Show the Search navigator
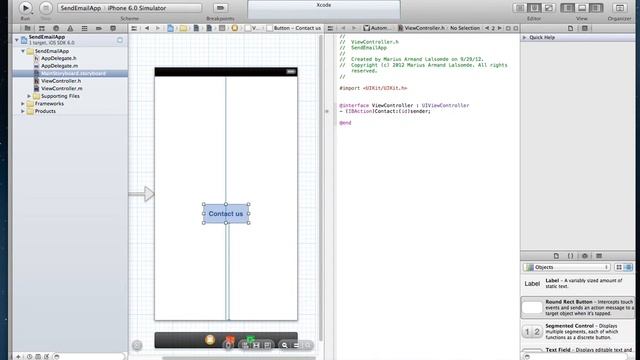This screenshot has width=640, height=360. click(56, 28)
